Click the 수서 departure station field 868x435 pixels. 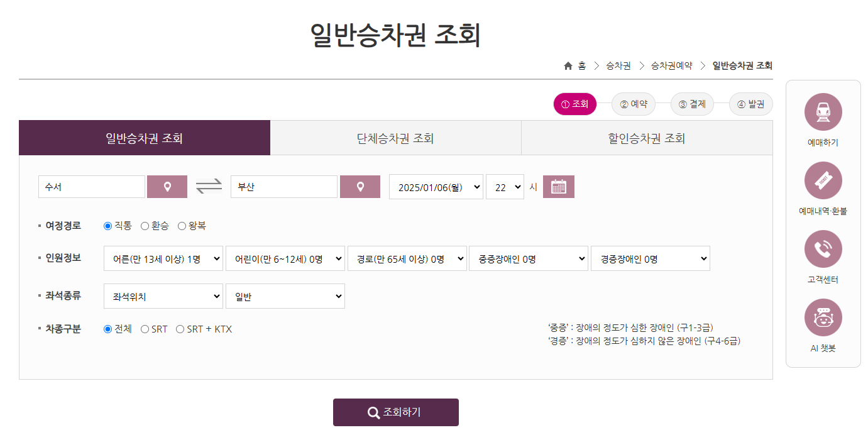click(x=91, y=186)
